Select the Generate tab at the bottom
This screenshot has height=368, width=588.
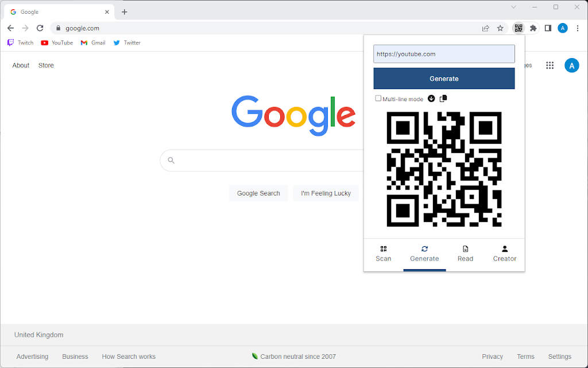pyautogui.click(x=424, y=254)
